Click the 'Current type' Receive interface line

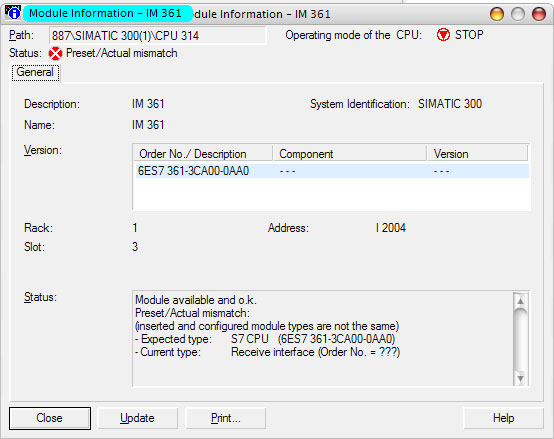pos(267,352)
